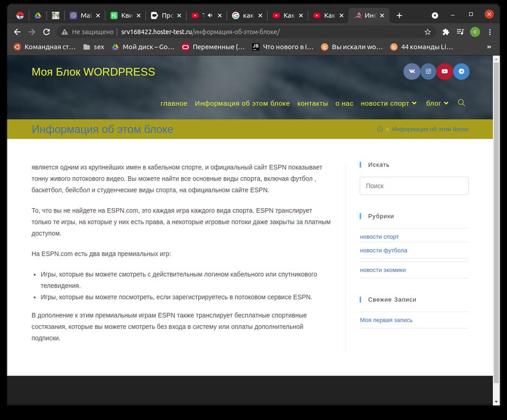Close the 'Про' tab
Image resolution: width=507 pixels, height=420 pixels.
(179, 16)
